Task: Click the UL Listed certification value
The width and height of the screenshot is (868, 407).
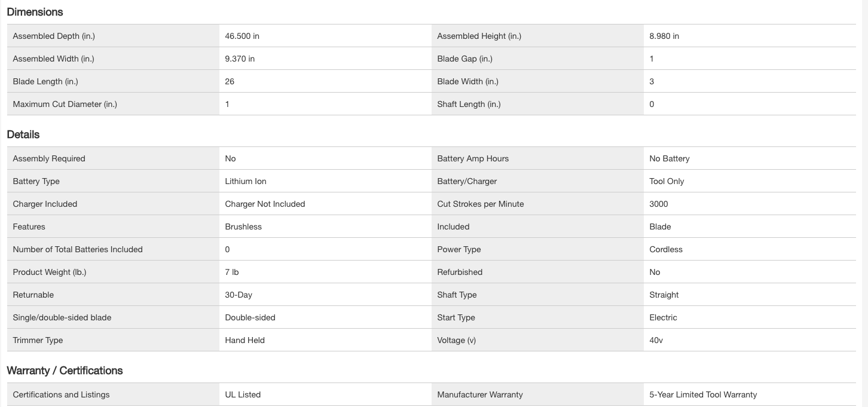Action: coord(243,394)
